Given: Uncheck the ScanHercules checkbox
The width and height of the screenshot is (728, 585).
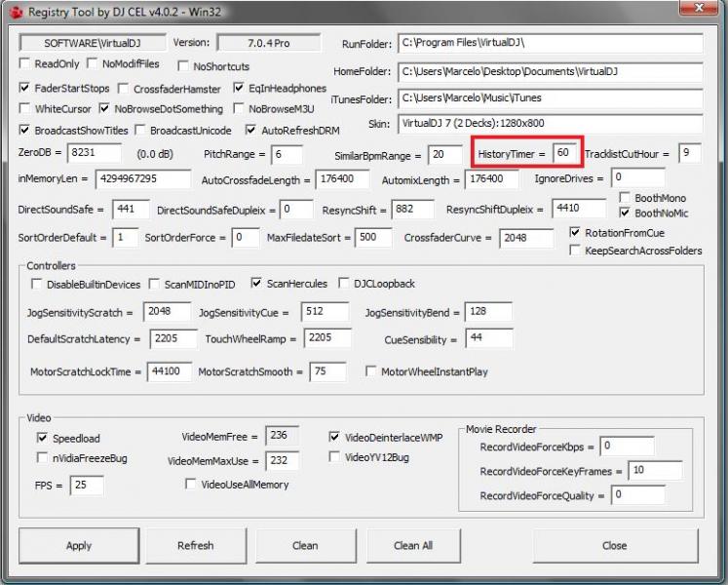Looking at the screenshot, I should (x=257, y=284).
